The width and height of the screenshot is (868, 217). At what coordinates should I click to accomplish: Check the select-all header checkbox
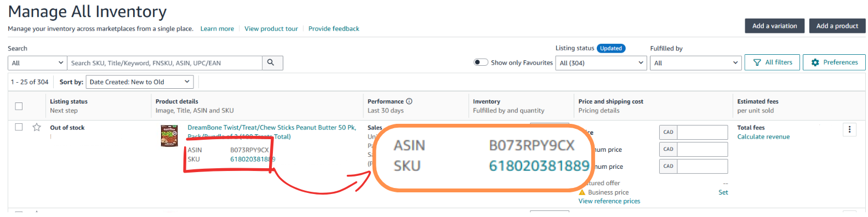(x=19, y=106)
